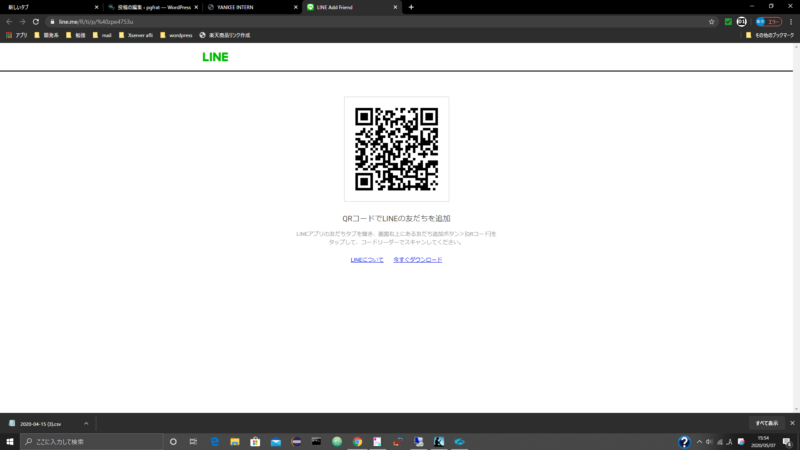Launch Microsoft Edge from the taskbar
The width and height of the screenshot is (800, 450).
point(215,441)
